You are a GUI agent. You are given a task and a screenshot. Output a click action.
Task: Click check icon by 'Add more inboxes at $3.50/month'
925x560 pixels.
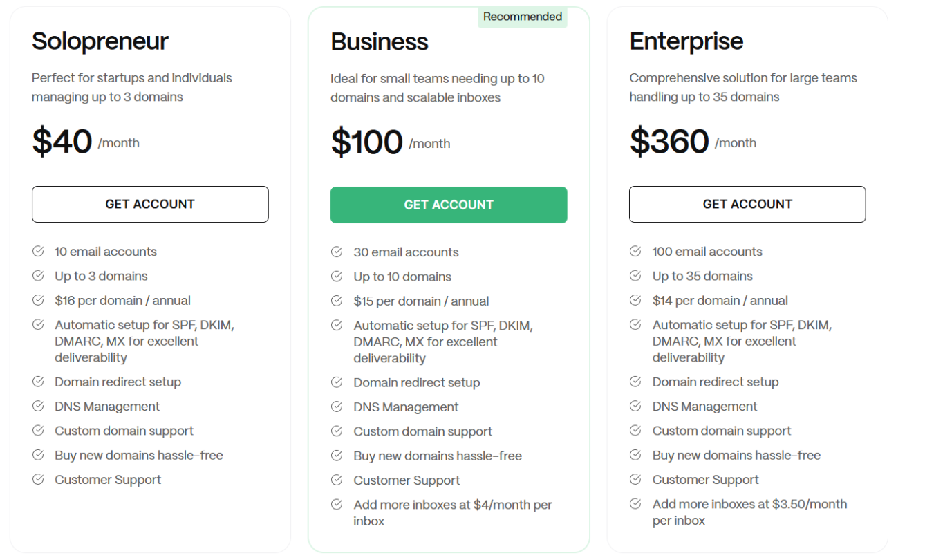click(x=635, y=504)
